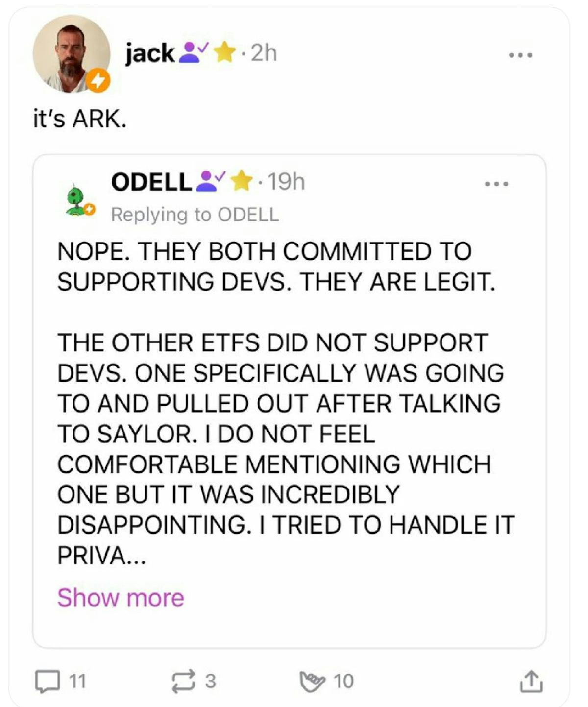Open ODELL's quoted post three-dot menu

coord(497,184)
